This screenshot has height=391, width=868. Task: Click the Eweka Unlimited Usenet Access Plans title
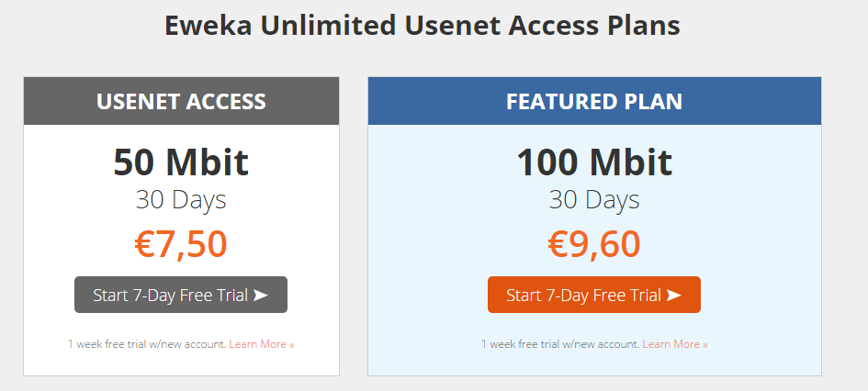423,26
